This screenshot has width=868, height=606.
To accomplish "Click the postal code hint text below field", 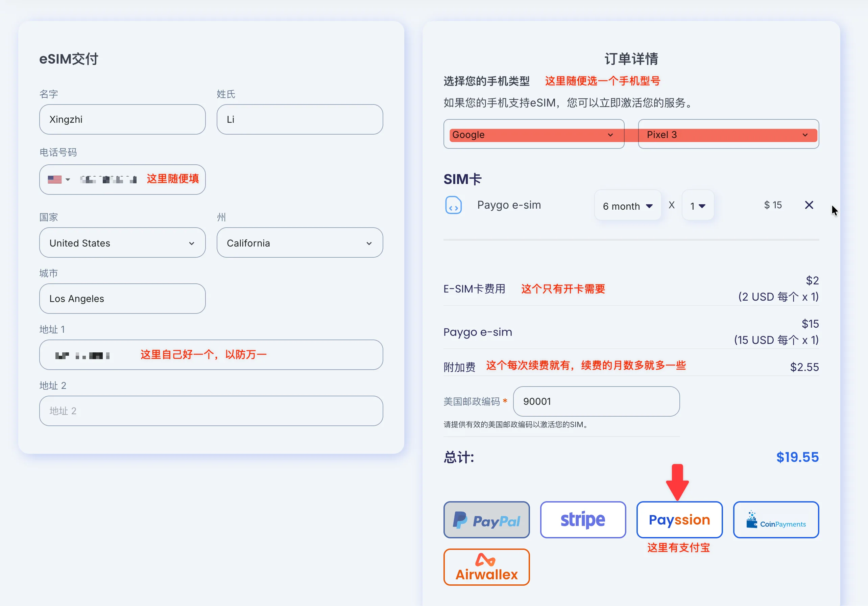I will (517, 424).
